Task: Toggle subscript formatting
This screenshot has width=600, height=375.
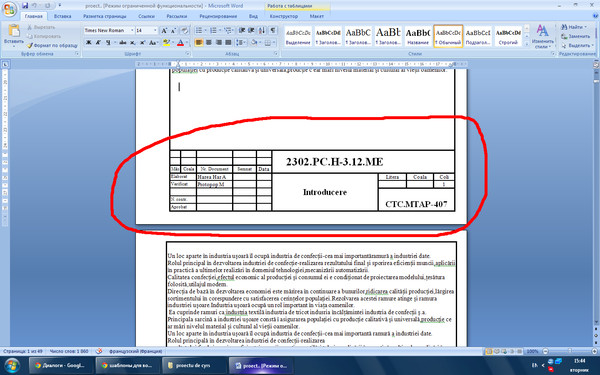Action: [132, 42]
